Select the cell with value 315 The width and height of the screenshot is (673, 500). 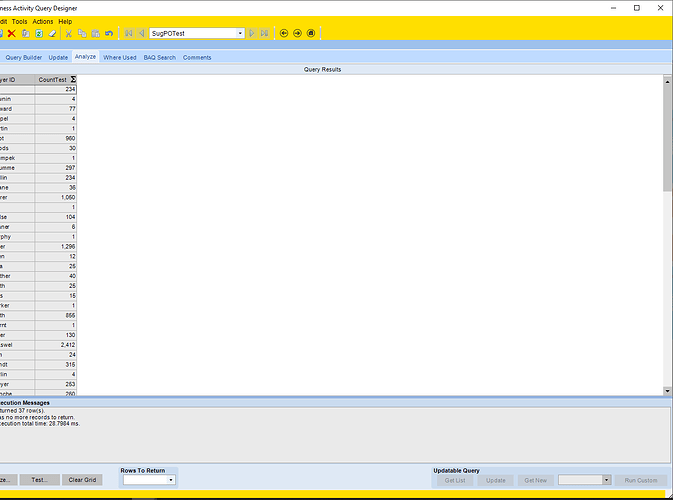56,365
